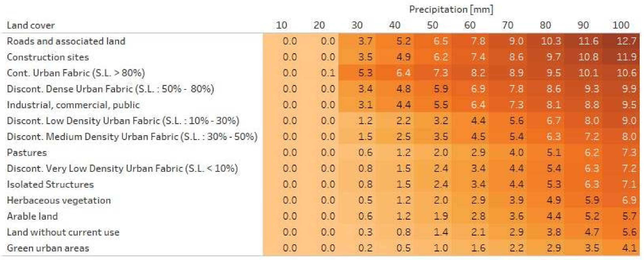Viewport: 644px width, 260px height.
Task: Click the "Arable land" row label
Action: coord(32,216)
